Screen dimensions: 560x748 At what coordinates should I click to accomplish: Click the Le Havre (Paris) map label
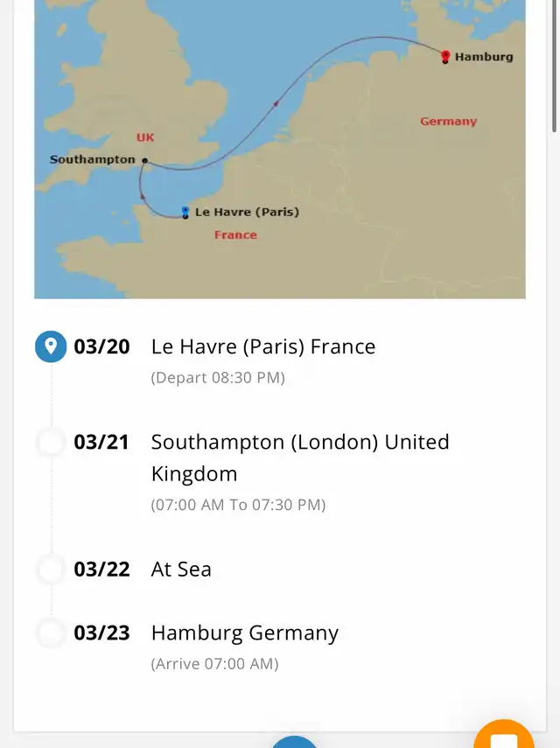point(247,212)
